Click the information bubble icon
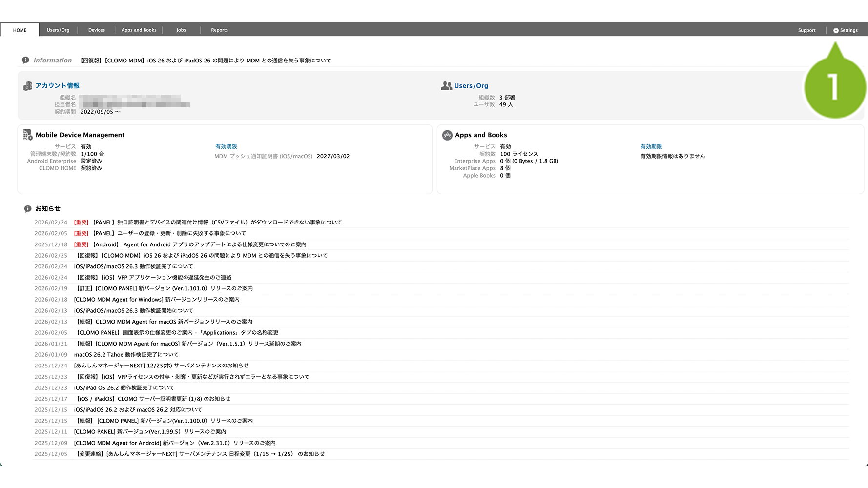Image resolution: width=868 pixels, height=488 pixels. click(25, 60)
